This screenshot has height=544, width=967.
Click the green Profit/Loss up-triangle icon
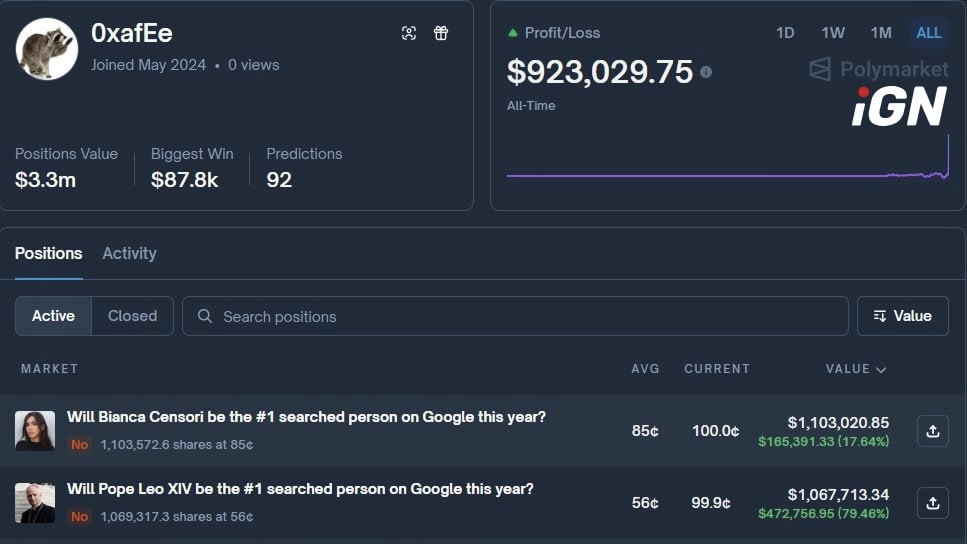coord(512,33)
